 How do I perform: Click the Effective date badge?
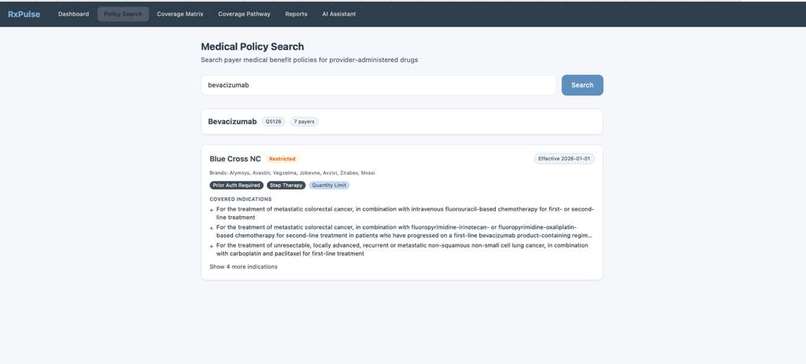[x=564, y=159]
